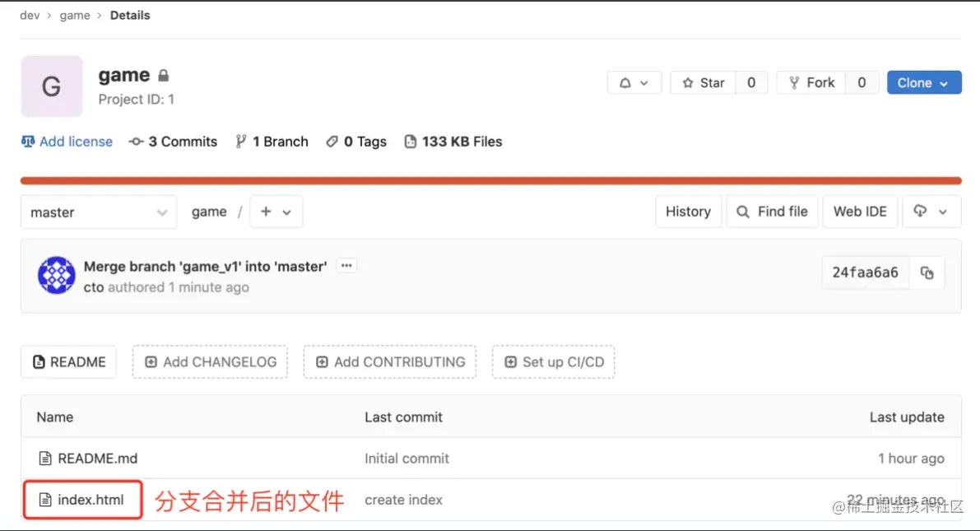Fork the game project
Screen dimensions: 980x531
811,82
